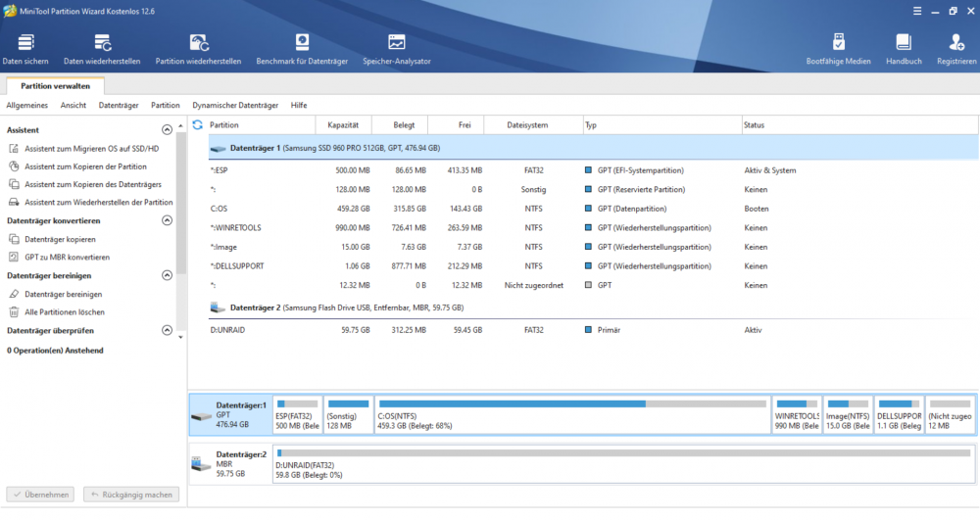Screen dimensions: 980x520
Task: Click the Image(NTFS) block in disk map
Action: point(848,414)
